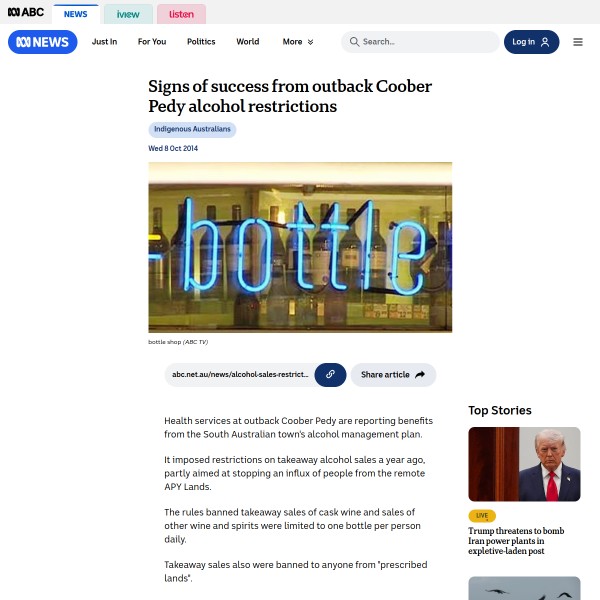Click the Share article arrow icon

click(x=420, y=375)
